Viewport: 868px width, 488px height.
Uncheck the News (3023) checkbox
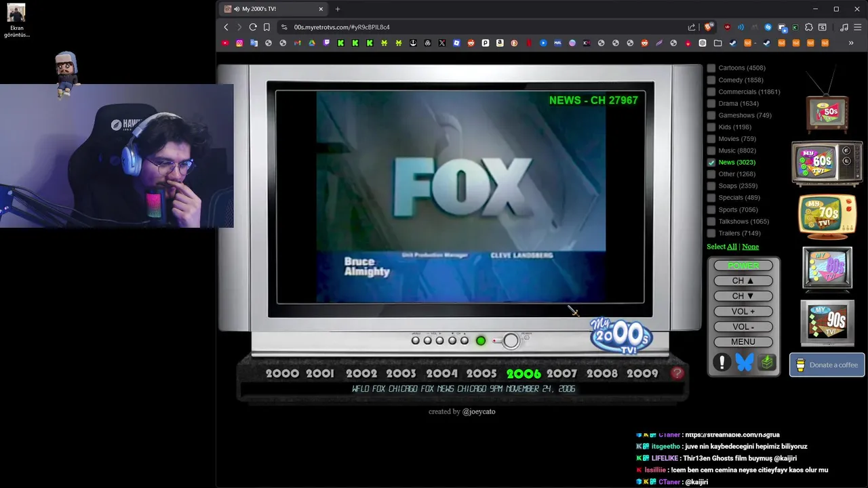click(x=711, y=163)
